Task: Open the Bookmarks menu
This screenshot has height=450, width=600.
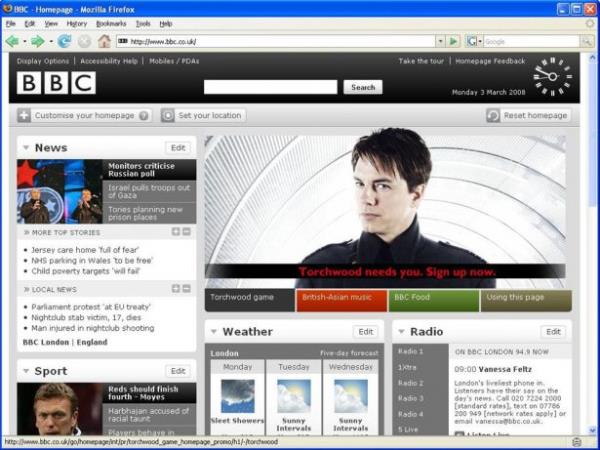Action: [111, 23]
